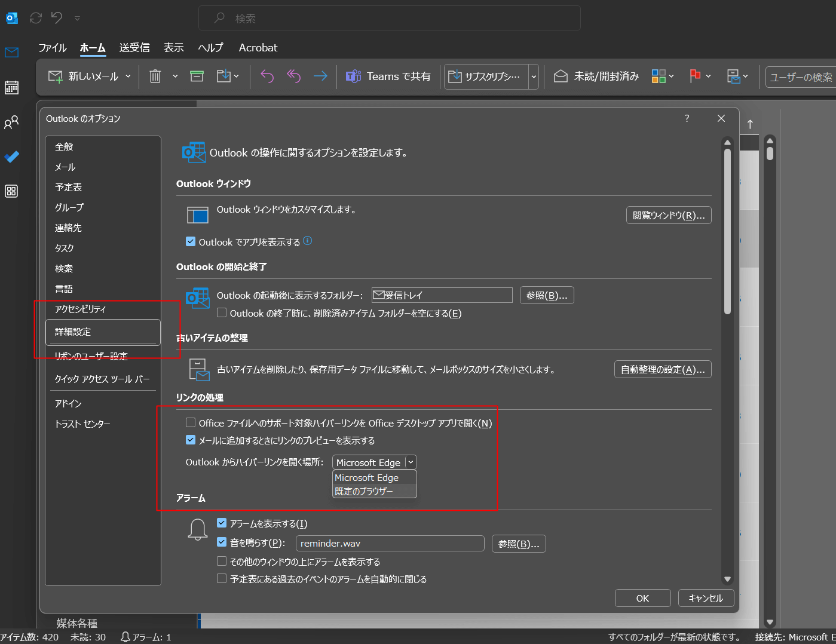Viewport: 836px width, 644px height.
Task: Enable showing alarms on top of other windows
Action: click(x=222, y=562)
